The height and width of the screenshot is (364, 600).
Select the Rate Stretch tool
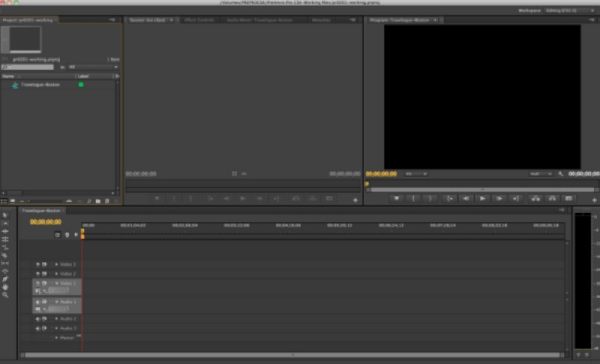pos(5,247)
